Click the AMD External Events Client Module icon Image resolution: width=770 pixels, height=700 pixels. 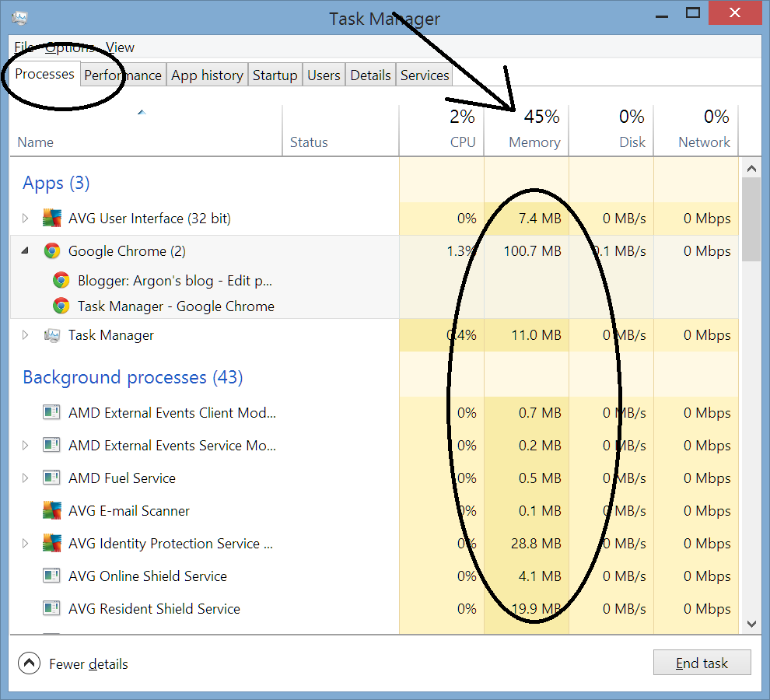[x=51, y=412]
